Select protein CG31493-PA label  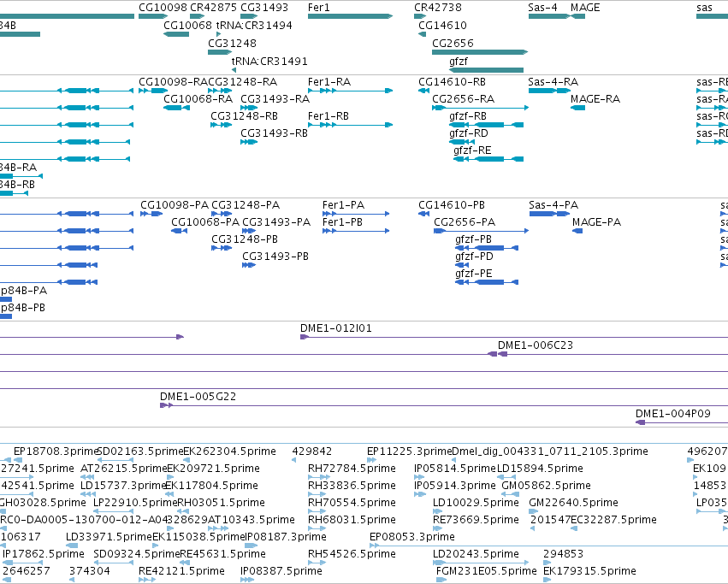[x=276, y=222]
